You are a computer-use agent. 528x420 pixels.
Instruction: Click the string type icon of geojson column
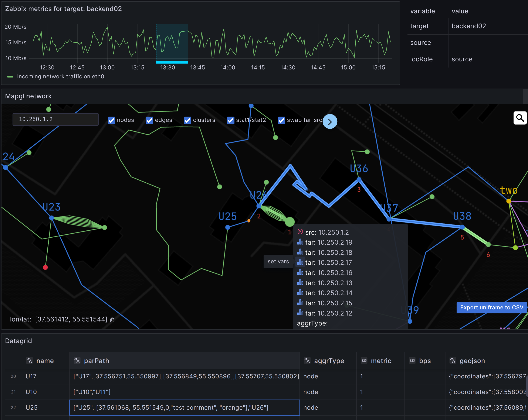453,361
